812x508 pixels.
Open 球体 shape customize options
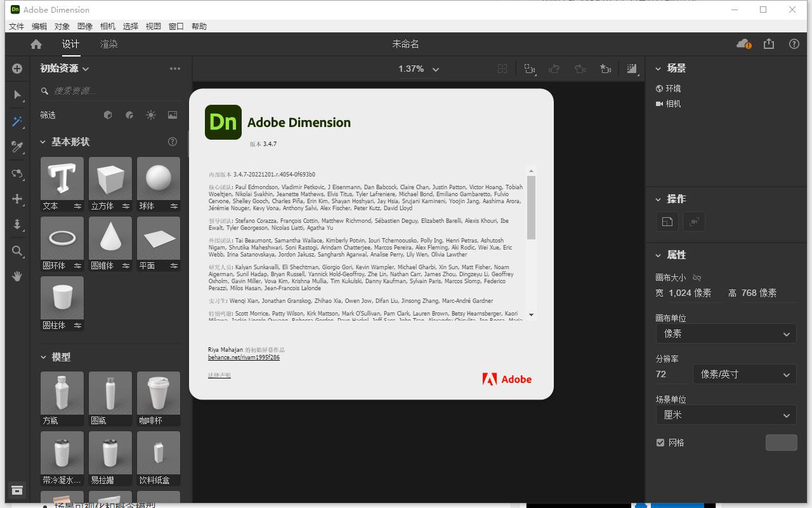(174, 206)
